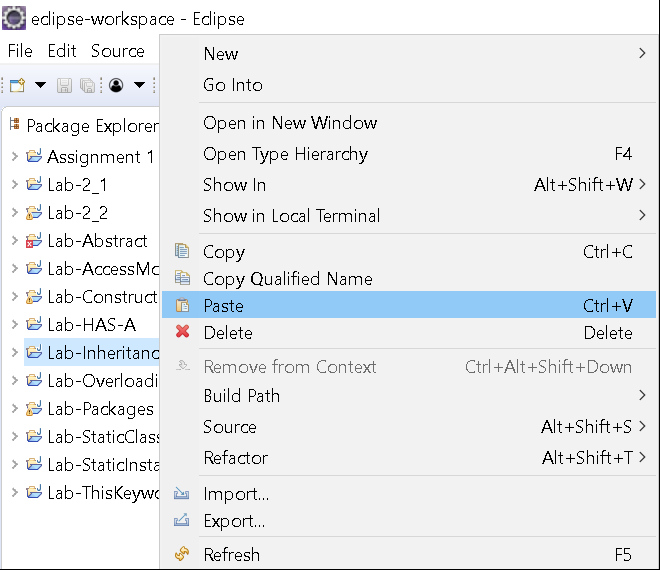The height and width of the screenshot is (570, 660).
Task: Choose Refresh from the context menu
Action: [x=409, y=555]
